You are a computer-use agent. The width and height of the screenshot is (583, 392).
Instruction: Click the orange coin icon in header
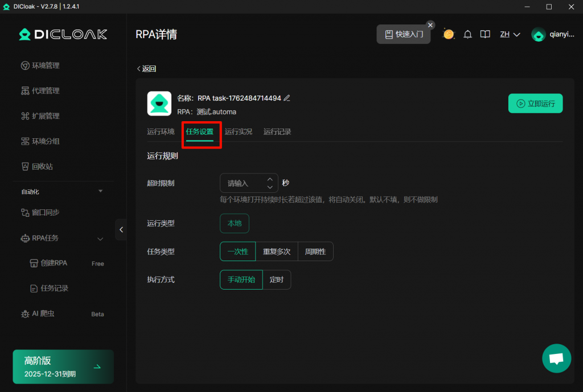pos(449,34)
